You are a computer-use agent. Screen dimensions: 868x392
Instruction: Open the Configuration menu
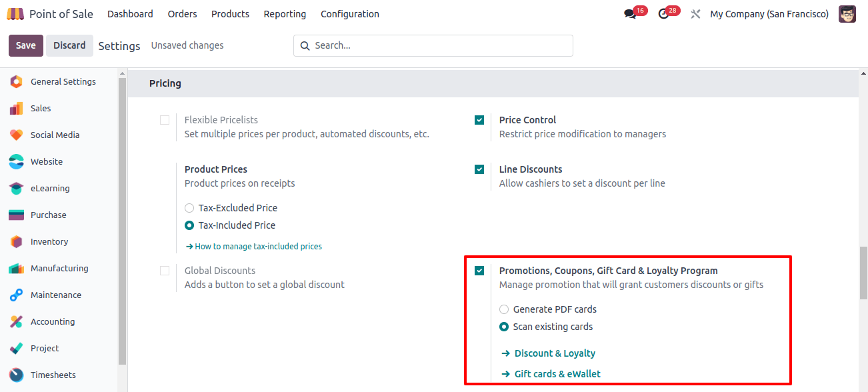[350, 14]
